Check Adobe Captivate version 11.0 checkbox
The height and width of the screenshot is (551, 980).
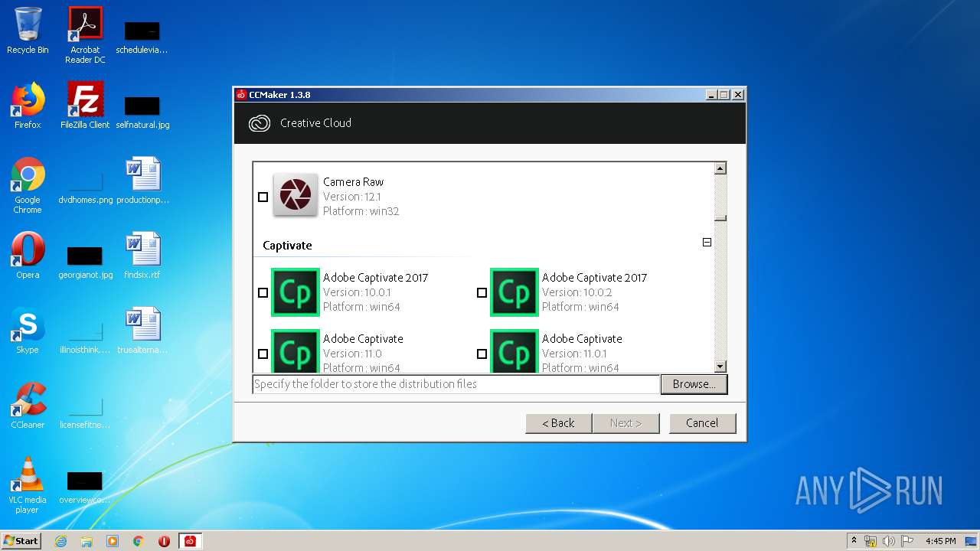[263, 354]
